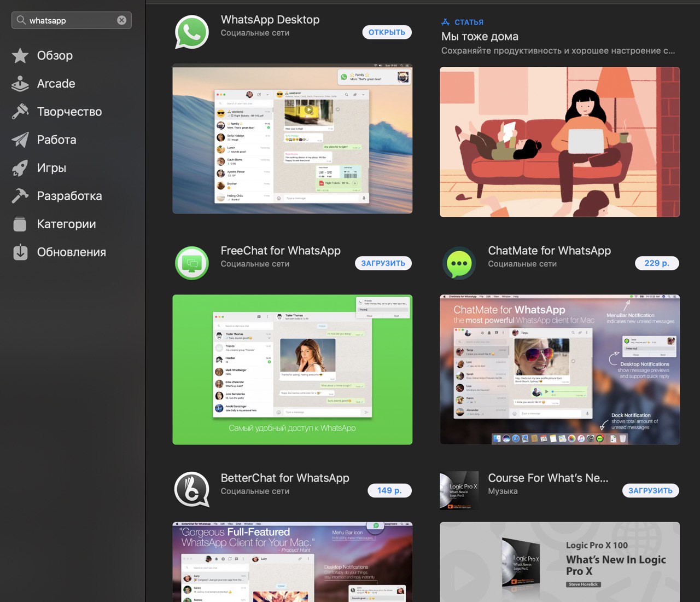The width and height of the screenshot is (700, 602).
Task: View the ChatMate screenshot preview
Action: (x=559, y=369)
